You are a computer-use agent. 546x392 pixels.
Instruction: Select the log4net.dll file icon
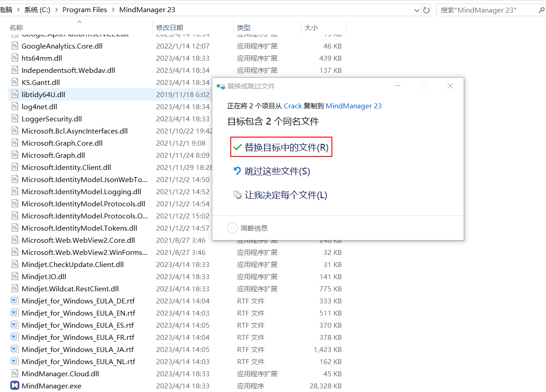pos(14,107)
